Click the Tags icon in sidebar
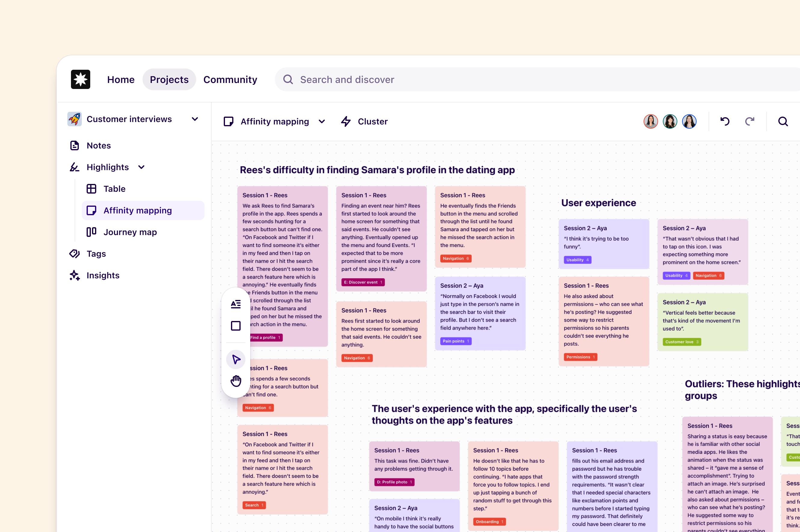This screenshot has width=800, height=532. (74, 254)
